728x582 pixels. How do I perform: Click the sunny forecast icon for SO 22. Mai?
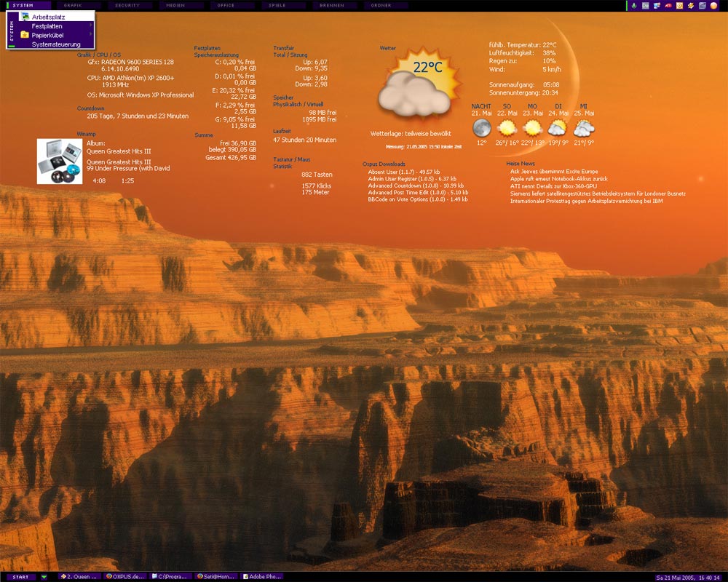[x=507, y=128]
